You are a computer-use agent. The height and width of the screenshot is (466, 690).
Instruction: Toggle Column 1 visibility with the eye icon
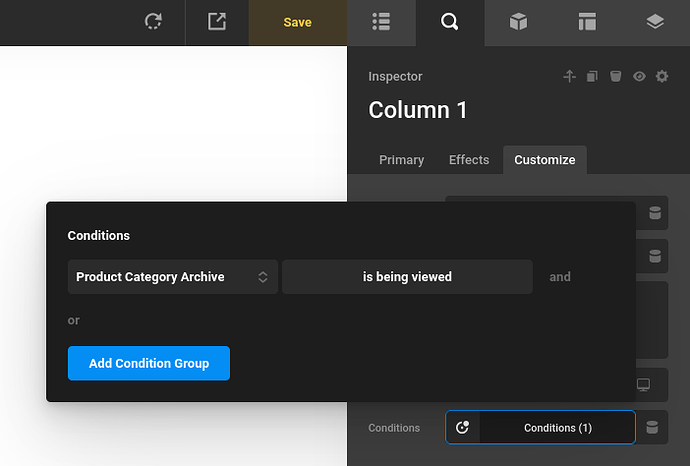point(639,77)
